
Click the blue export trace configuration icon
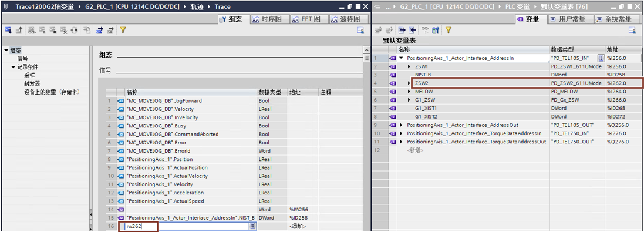click(x=99, y=30)
